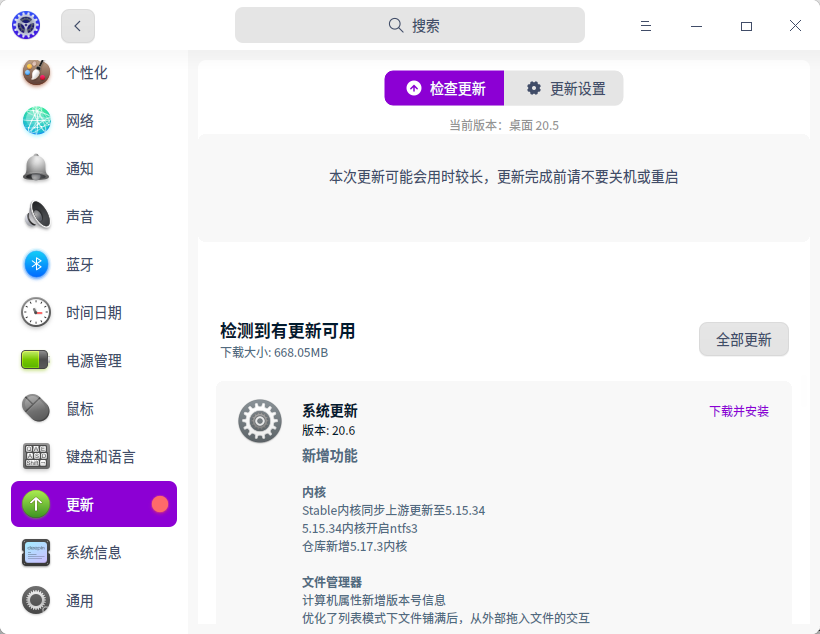
Task: Open the 通用 gear icon
Action: coord(36,600)
